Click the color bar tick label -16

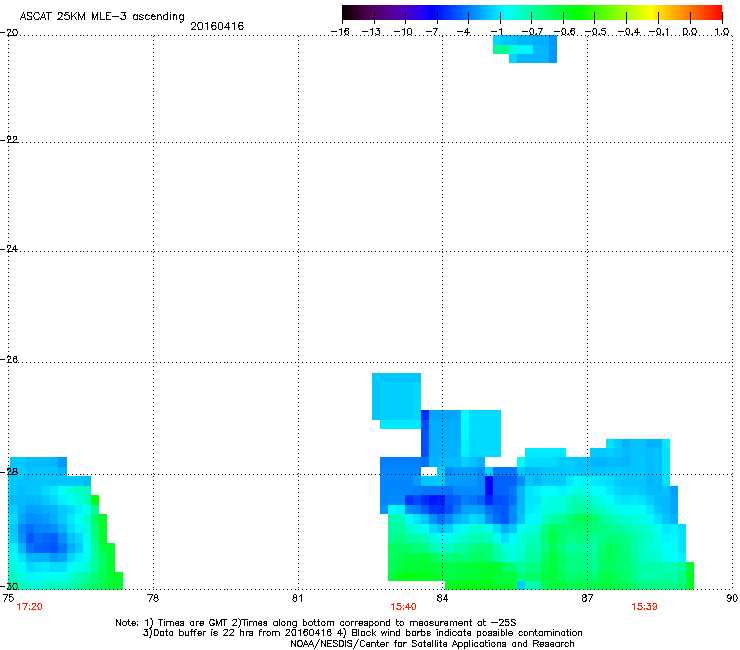(340, 32)
